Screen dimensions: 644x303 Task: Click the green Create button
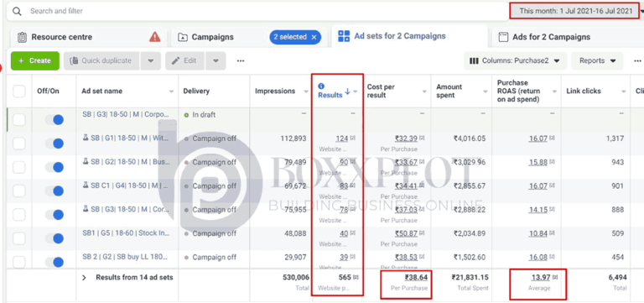35,60
